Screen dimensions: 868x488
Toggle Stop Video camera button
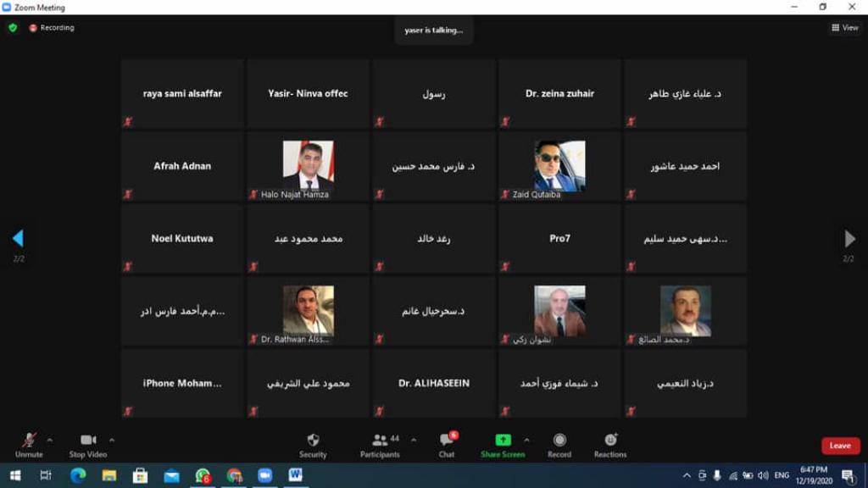tap(88, 441)
